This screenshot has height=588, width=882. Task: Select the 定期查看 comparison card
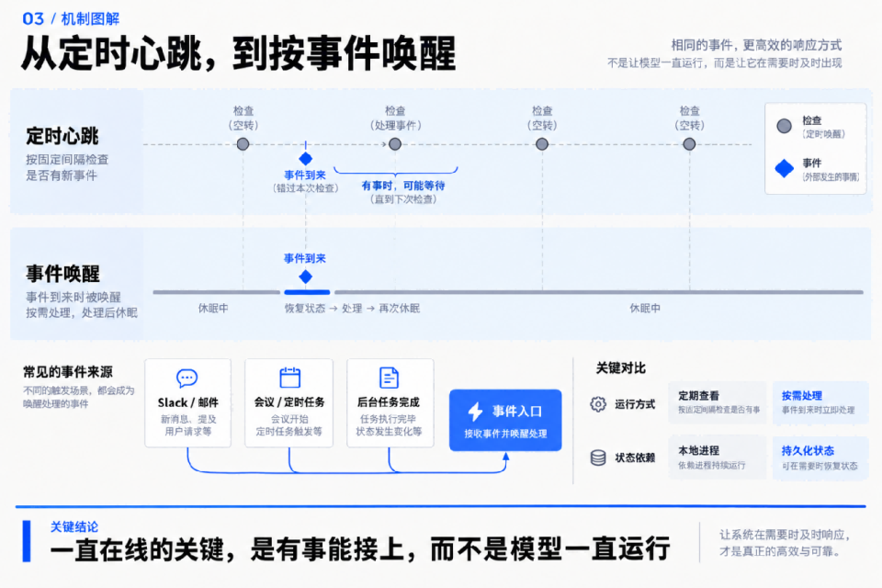[x=718, y=403]
